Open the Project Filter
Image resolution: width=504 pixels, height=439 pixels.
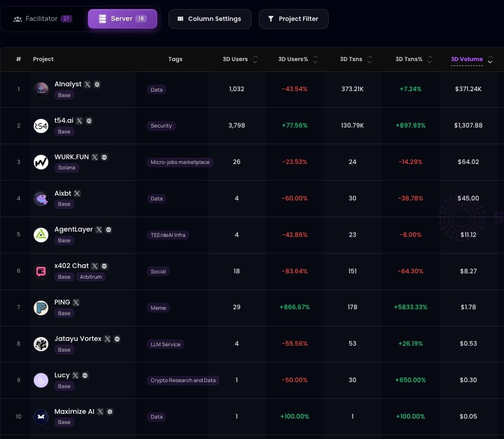pos(293,19)
